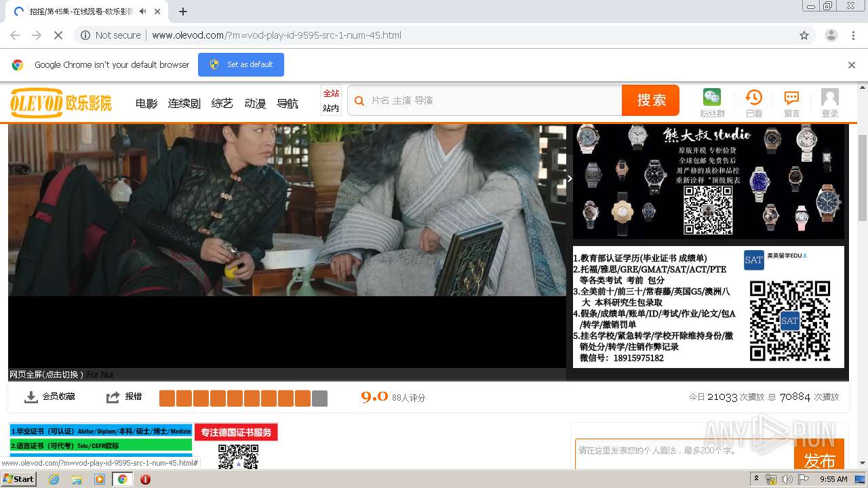Rate the first orange rating square
The image size is (868, 488).
pos(167,399)
